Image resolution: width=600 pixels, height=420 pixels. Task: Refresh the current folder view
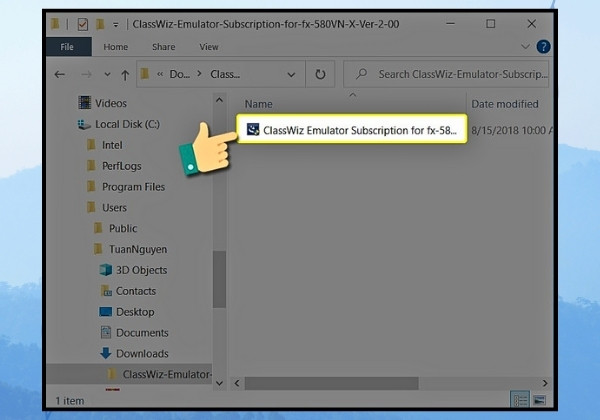point(320,74)
